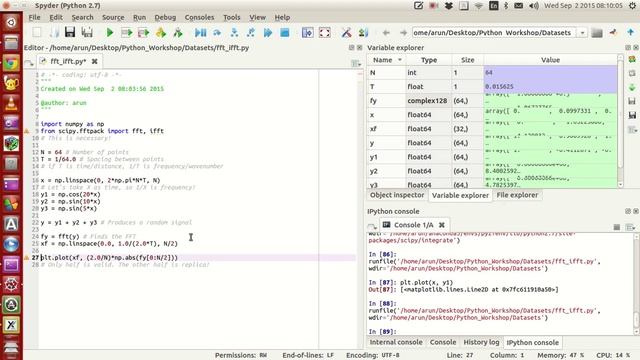Step out of current function
This screenshot has height=360, width=640.
pyautogui.click(x=251, y=33)
